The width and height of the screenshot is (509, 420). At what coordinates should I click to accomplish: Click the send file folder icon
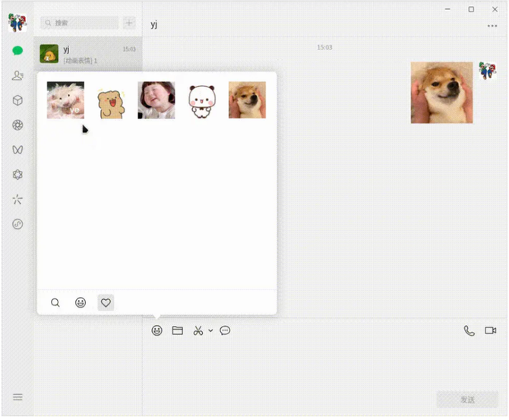(x=177, y=330)
